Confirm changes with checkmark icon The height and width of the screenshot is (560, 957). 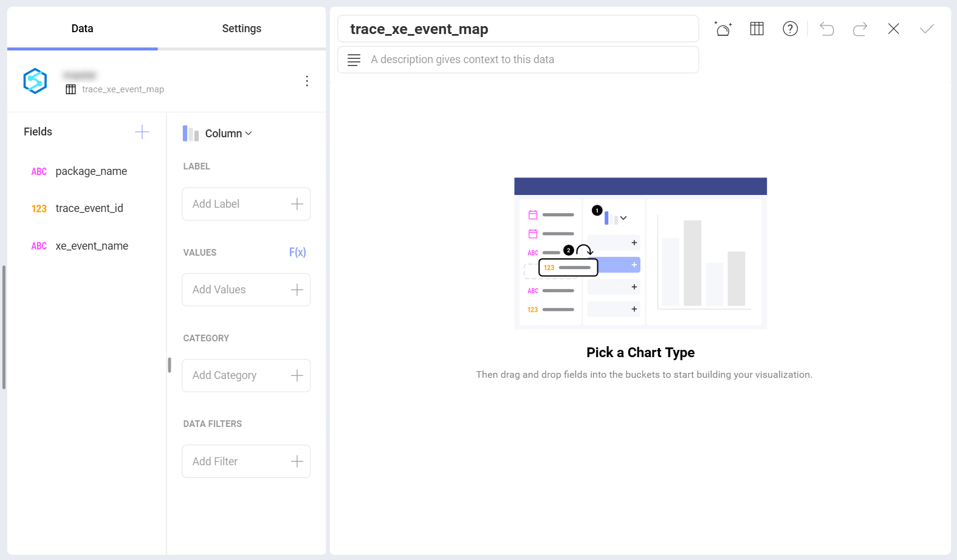[927, 29]
